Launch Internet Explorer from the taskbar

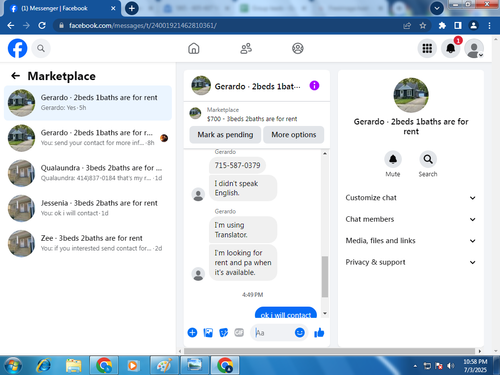44,366
